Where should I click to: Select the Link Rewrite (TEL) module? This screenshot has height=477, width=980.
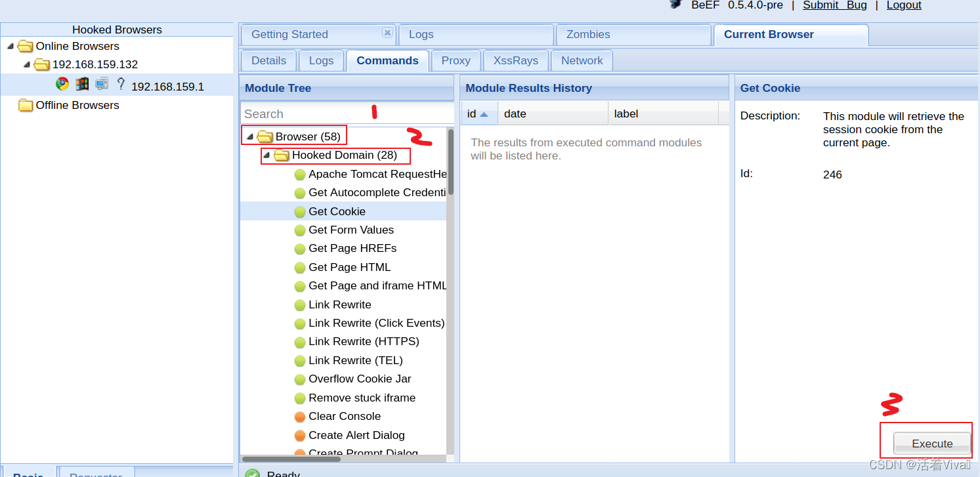(x=356, y=360)
